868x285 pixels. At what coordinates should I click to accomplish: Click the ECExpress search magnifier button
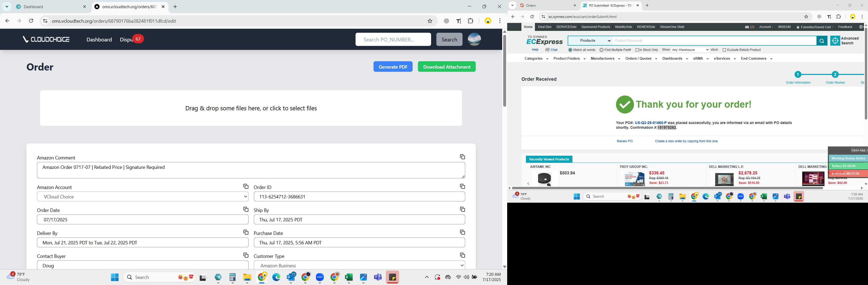(822, 41)
